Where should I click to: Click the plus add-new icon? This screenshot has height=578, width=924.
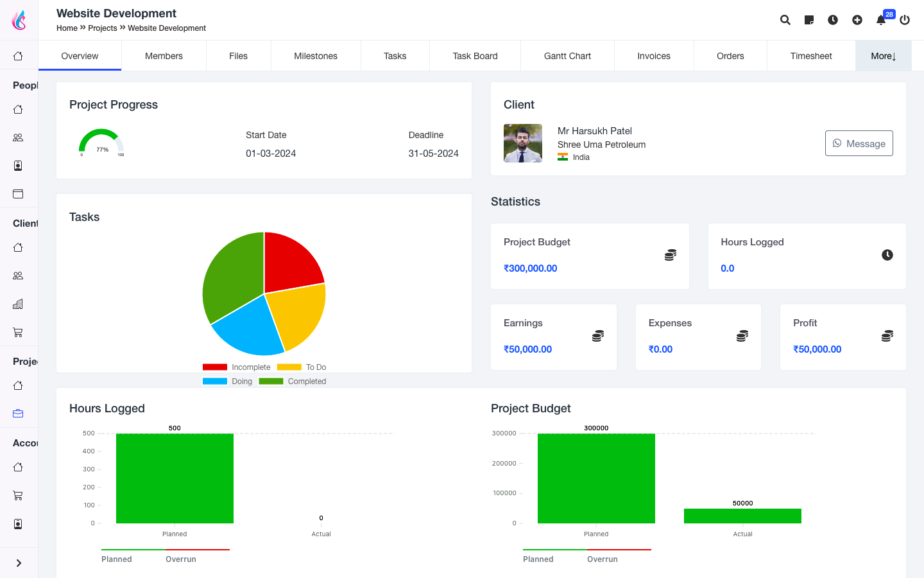pyautogui.click(x=857, y=20)
